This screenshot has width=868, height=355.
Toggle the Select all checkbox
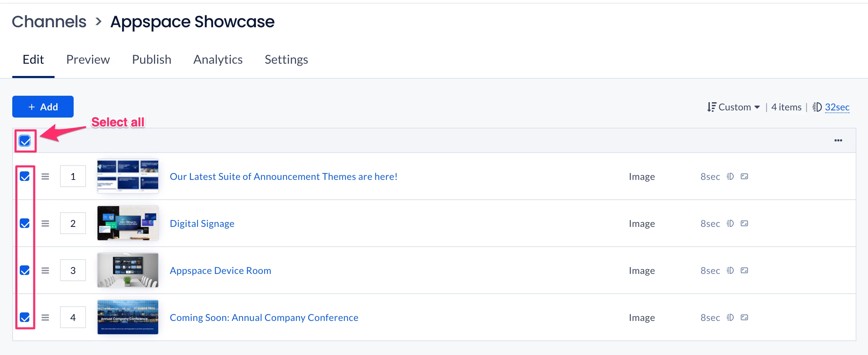pos(25,141)
